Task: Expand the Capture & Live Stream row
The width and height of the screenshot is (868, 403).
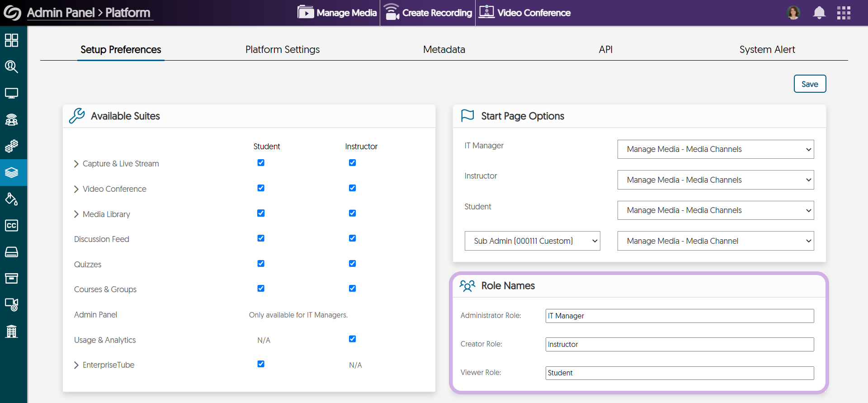Action: pos(76,164)
